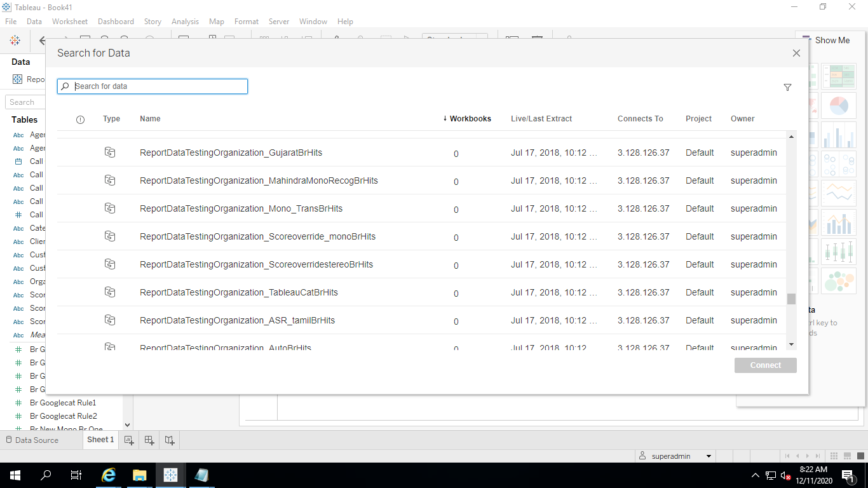This screenshot has height=488, width=868.
Task: Open the Server menu
Action: [279, 22]
